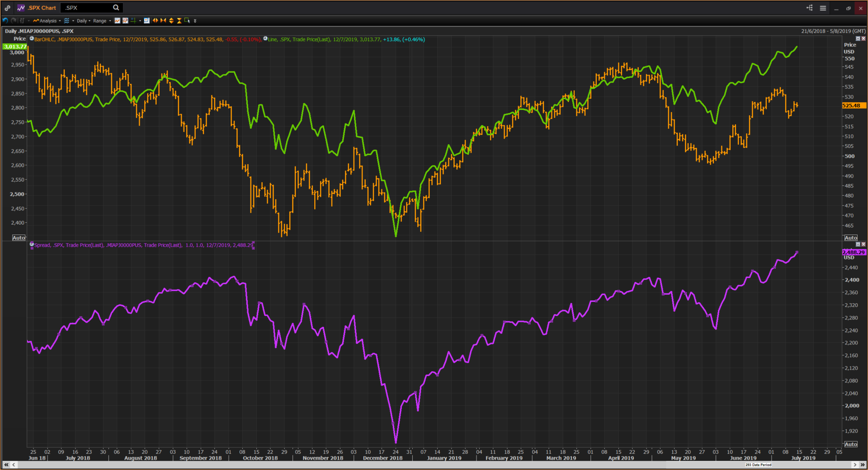868x470 pixels.
Task: Click the date range 21/6/2018 - 5/8/2019 label
Action: pyautogui.click(x=833, y=31)
